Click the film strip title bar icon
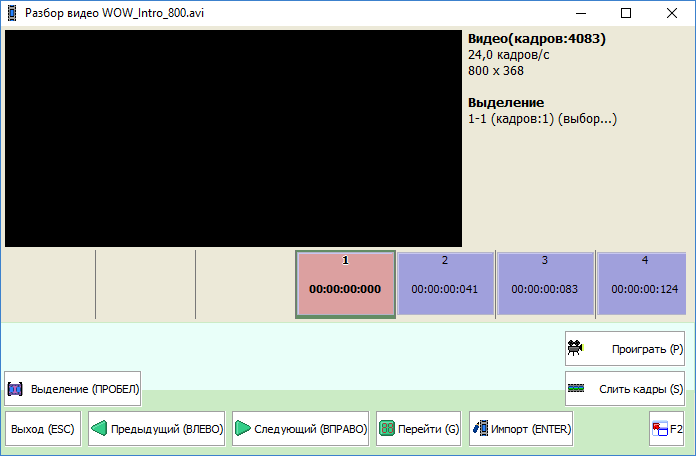Image resolution: width=696 pixels, height=456 pixels. [x=12, y=13]
